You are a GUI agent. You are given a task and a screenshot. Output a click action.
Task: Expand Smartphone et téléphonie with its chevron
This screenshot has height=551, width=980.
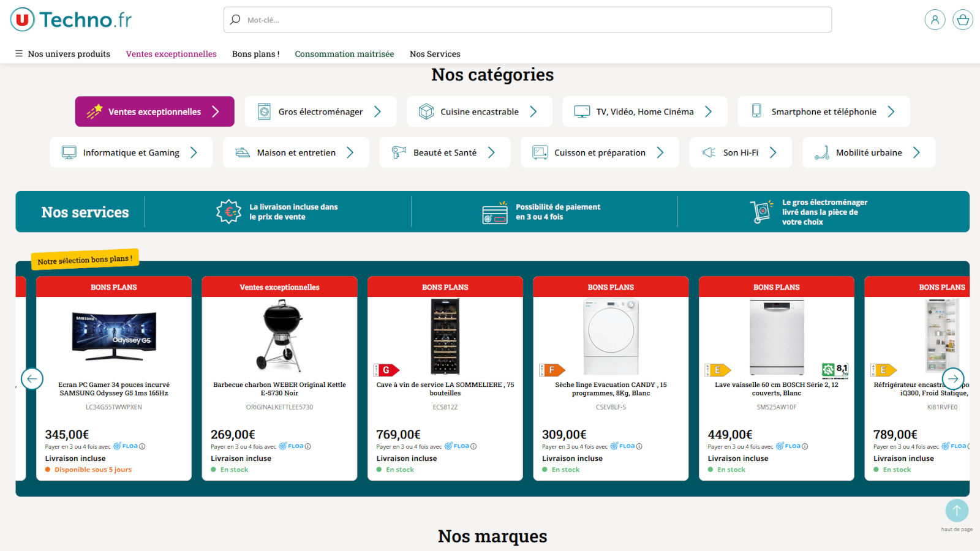(891, 111)
